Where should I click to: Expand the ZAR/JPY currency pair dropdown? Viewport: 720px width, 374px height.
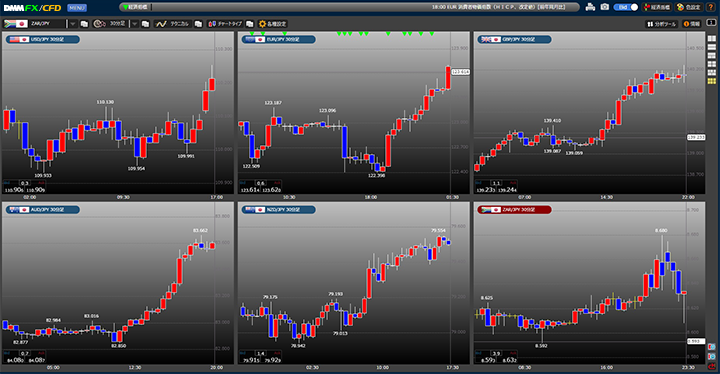73,23
